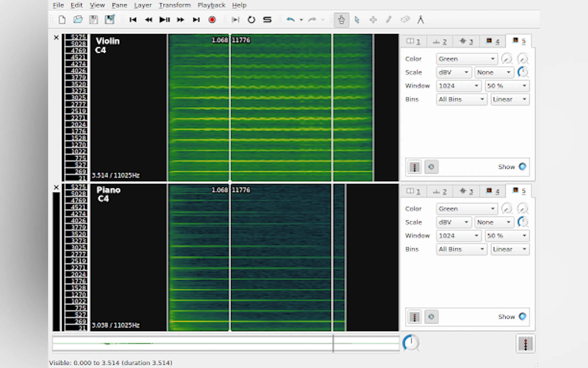
Task: Open the View menu
Action: click(97, 5)
